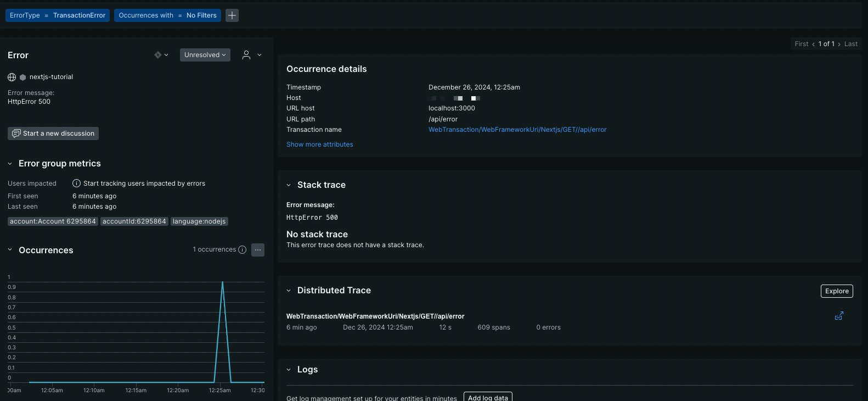868x401 pixels.
Task: Click the December 26, 2024 timestamp value
Action: tap(474, 87)
